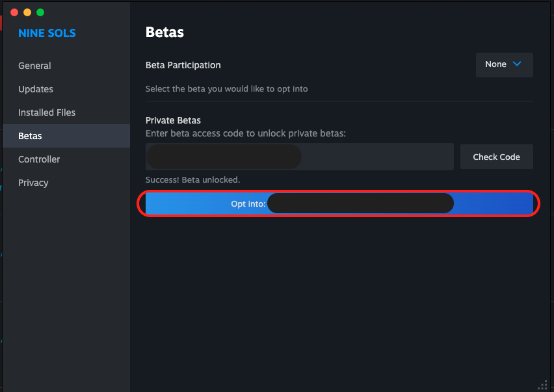The image size is (554, 392).
Task: Go to the Installed Files section
Action: click(x=47, y=112)
